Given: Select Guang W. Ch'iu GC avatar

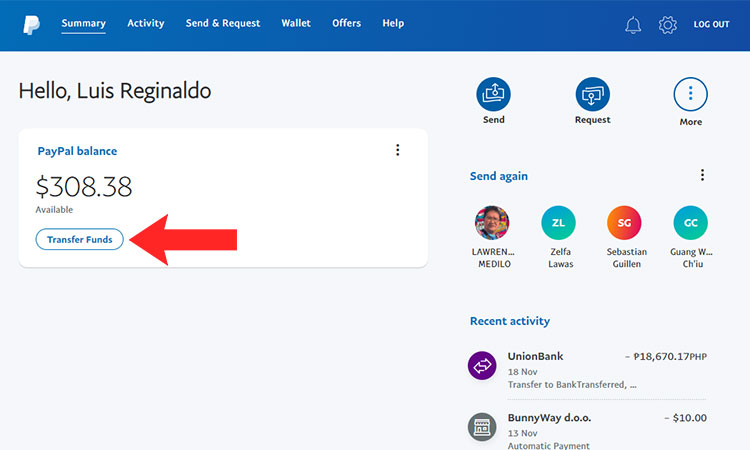Looking at the screenshot, I should pos(690,222).
